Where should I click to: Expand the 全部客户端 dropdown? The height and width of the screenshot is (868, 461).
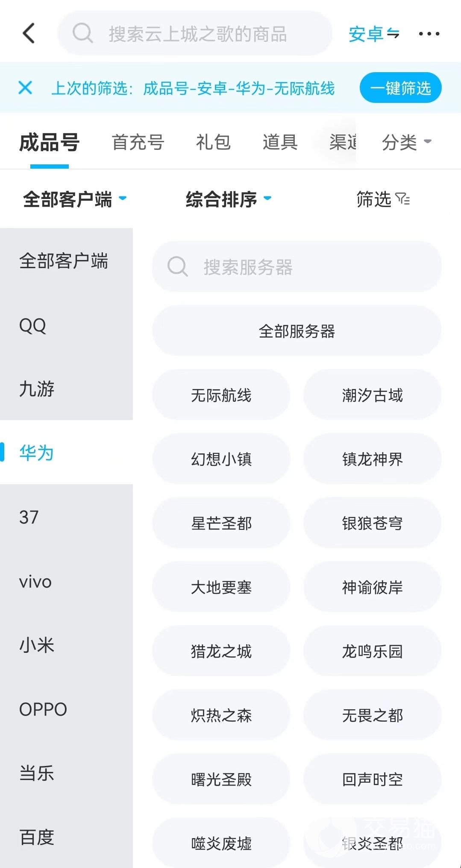(x=75, y=199)
